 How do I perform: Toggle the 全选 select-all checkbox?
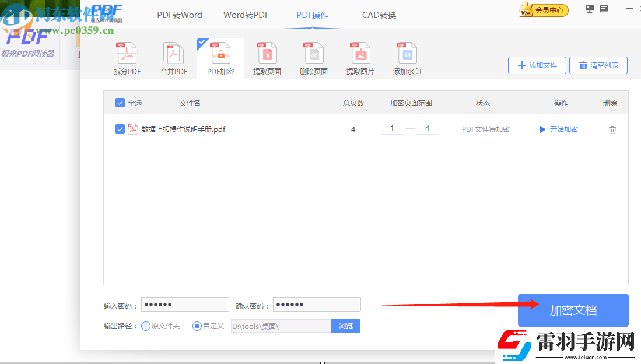pyautogui.click(x=120, y=103)
